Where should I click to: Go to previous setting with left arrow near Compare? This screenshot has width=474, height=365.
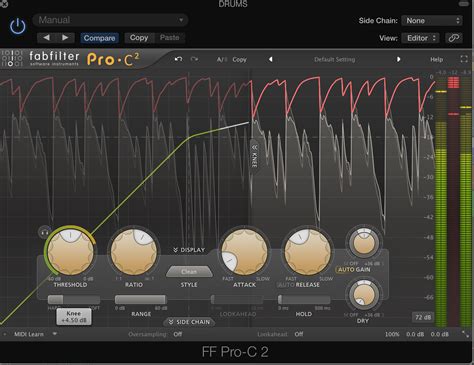point(46,38)
